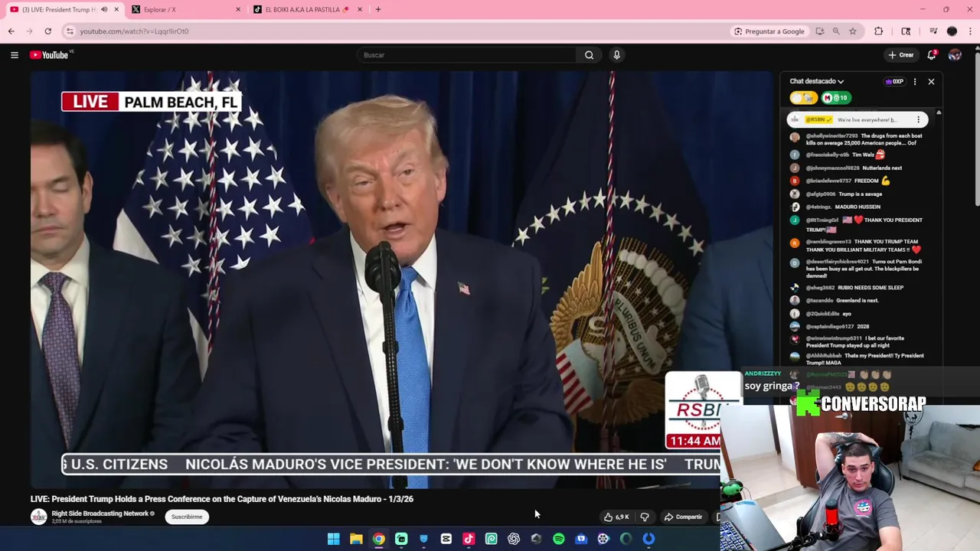Open Chrome zoom magnifier icon
The image size is (980, 551).
(x=836, y=31)
